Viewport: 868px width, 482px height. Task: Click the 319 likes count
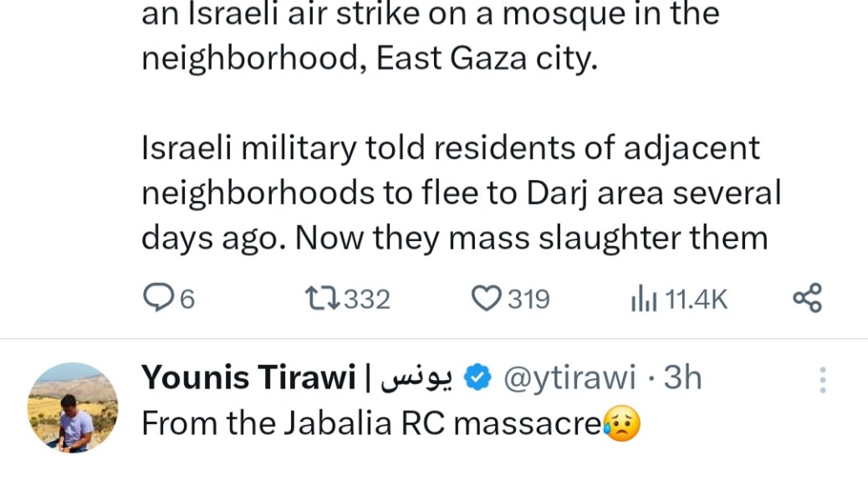click(528, 299)
